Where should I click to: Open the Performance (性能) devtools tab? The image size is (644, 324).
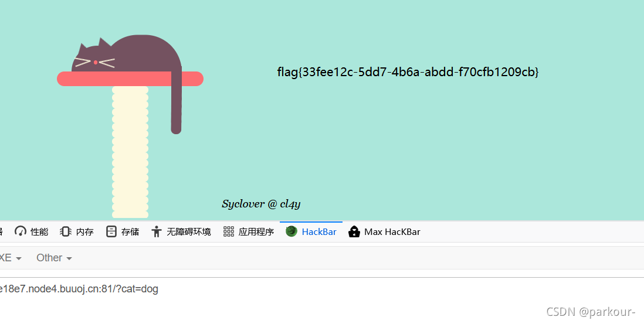[31, 232]
